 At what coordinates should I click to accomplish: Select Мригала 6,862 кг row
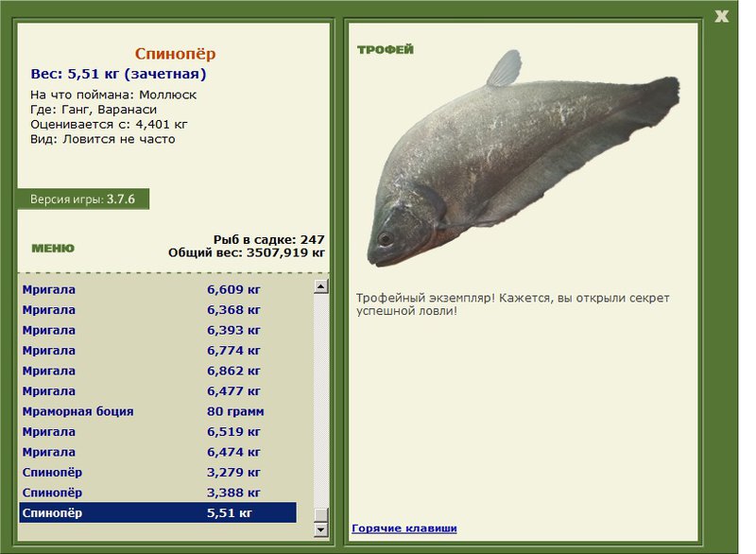158,371
